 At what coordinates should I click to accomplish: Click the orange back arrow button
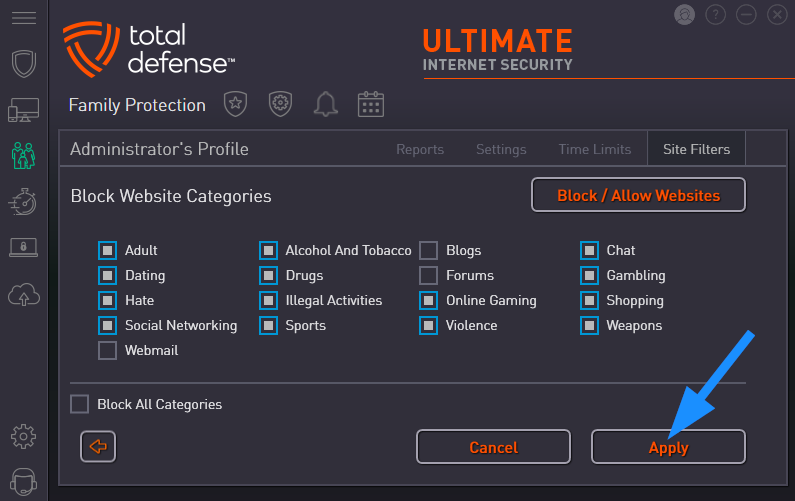point(98,447)
